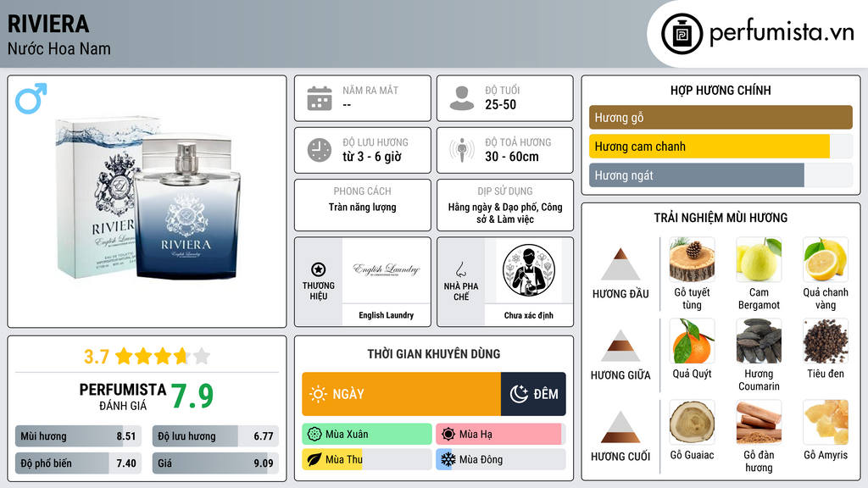
Task: Click the nose icon above Nhà pha chế
Action: (x=460, y=269)
